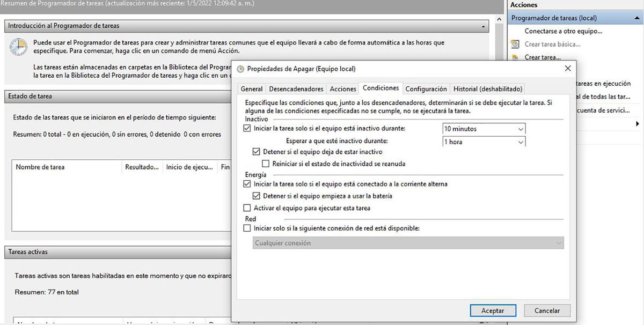Click the Aceptar button
The height and width of the screenshot is (325, 644).
click(492, 310)
